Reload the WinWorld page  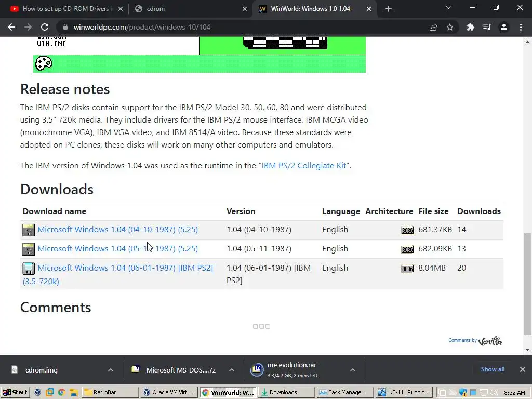click(45, 27)
